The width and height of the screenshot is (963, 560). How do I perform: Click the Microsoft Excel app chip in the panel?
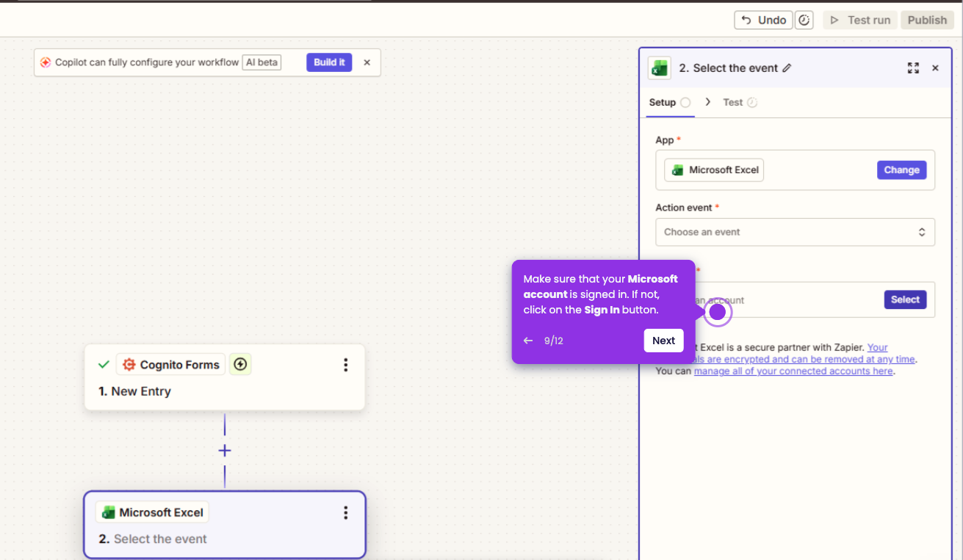[x=714, y=170]
